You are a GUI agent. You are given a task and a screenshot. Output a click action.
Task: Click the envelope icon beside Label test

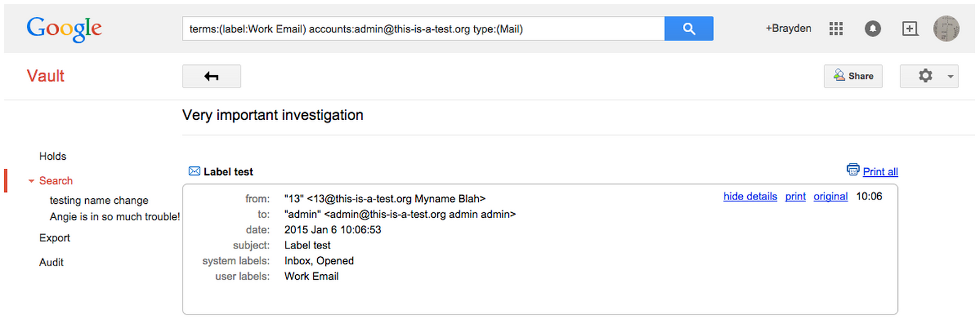click(194, 171)
